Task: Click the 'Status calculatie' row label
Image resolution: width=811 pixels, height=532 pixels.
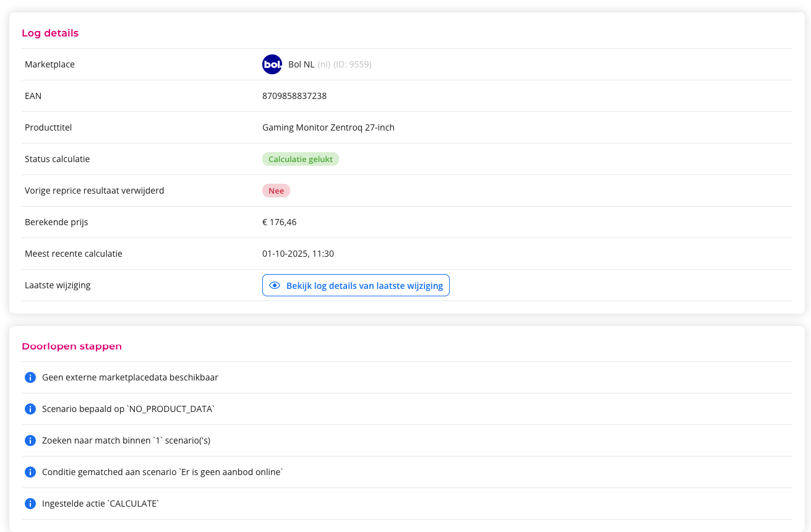Action: pyautogui.click(x=58, y=159)
